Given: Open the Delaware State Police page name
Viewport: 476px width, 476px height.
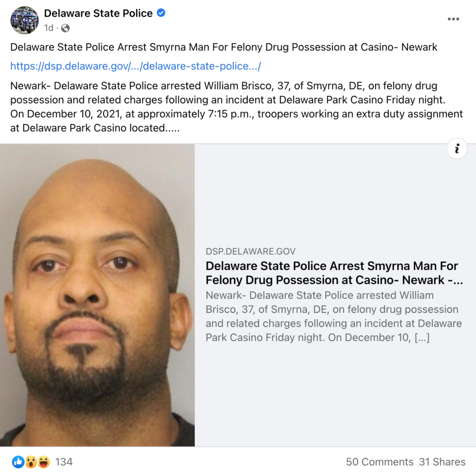Looking at the screenshot, I should point(98,13).
